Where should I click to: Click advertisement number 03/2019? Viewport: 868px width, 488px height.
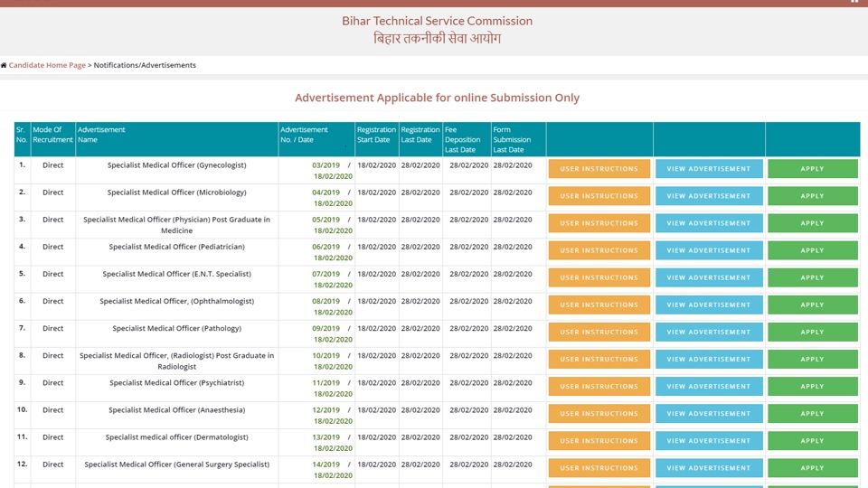(326, 165)
